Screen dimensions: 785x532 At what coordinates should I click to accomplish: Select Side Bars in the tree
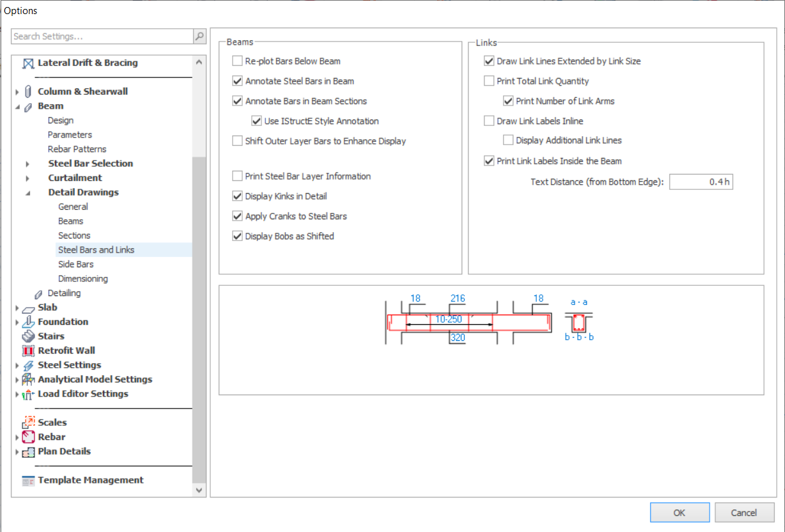pos(75,264)
